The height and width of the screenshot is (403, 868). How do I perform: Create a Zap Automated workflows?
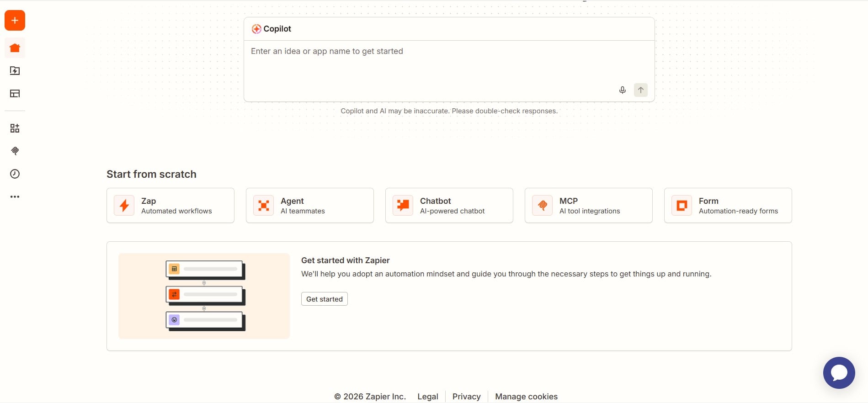[170, 206]
